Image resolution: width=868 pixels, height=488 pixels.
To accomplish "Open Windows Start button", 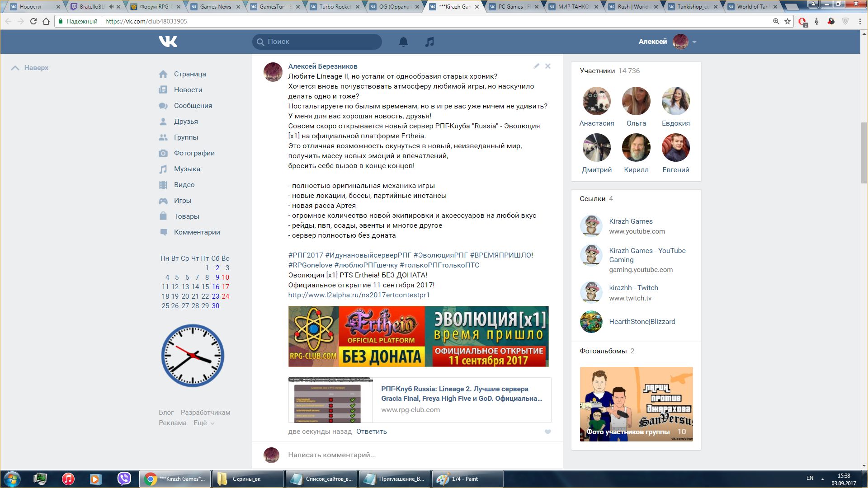I will [12, 479].
